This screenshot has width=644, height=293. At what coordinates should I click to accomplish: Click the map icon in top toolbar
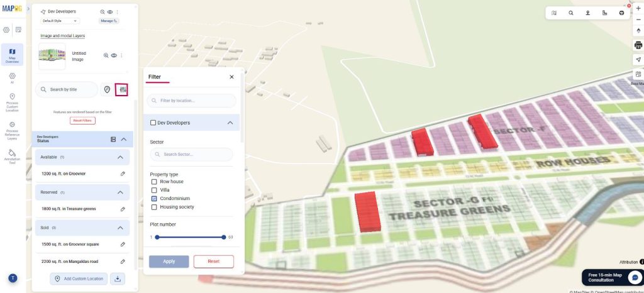point(554,13)
